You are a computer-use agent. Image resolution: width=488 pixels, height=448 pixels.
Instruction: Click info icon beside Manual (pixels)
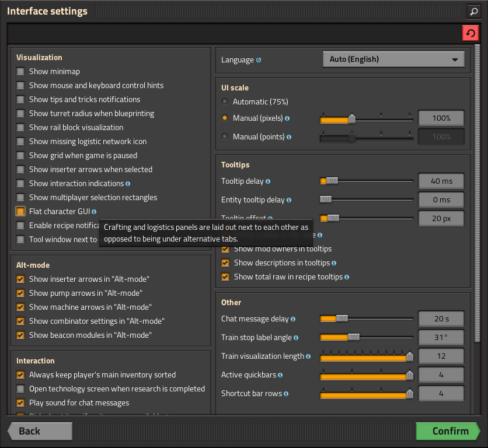coord(287,118)
